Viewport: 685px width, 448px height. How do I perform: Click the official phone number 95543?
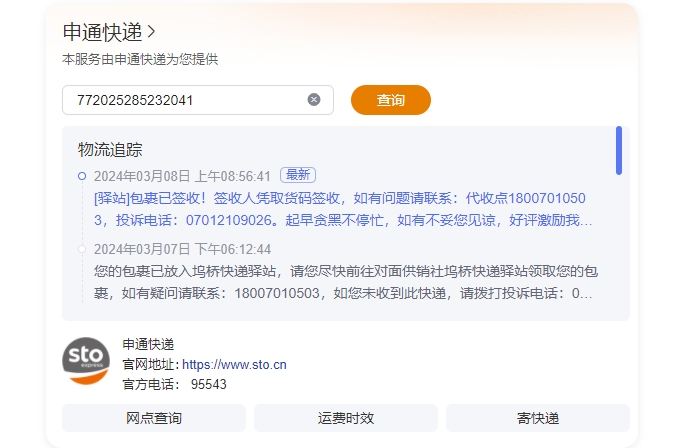tap(209, 384)
